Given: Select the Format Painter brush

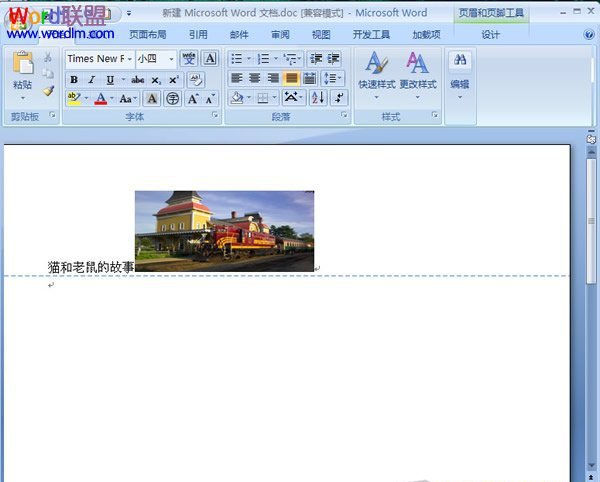Looking at the screenshot, I should (48, 91).
